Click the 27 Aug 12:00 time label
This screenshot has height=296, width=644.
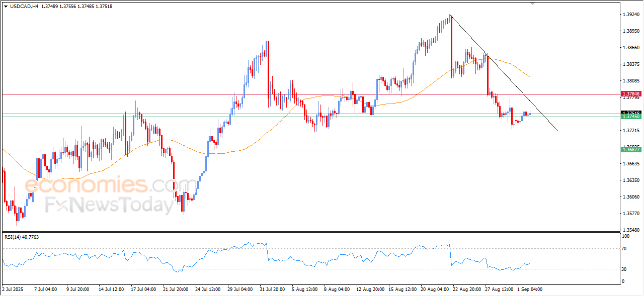pyautogui.click(x=498, y=289)
